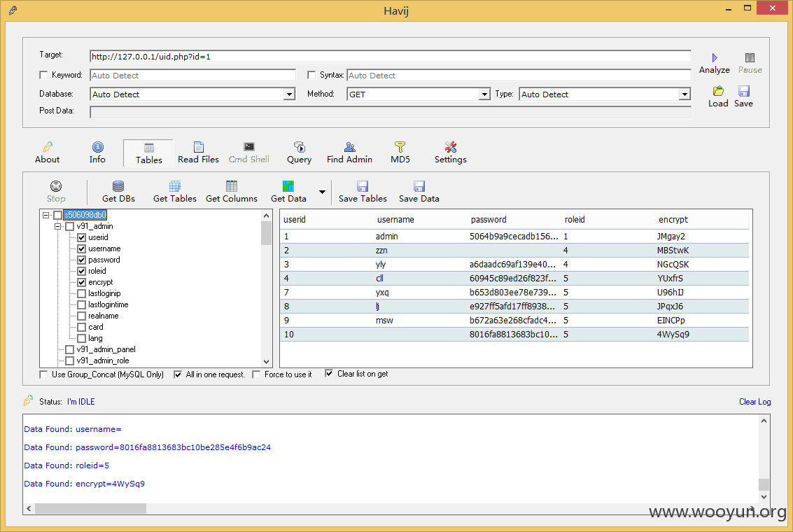
Task: Click the Keyword Auto Detect field
Action: (192, 76)
